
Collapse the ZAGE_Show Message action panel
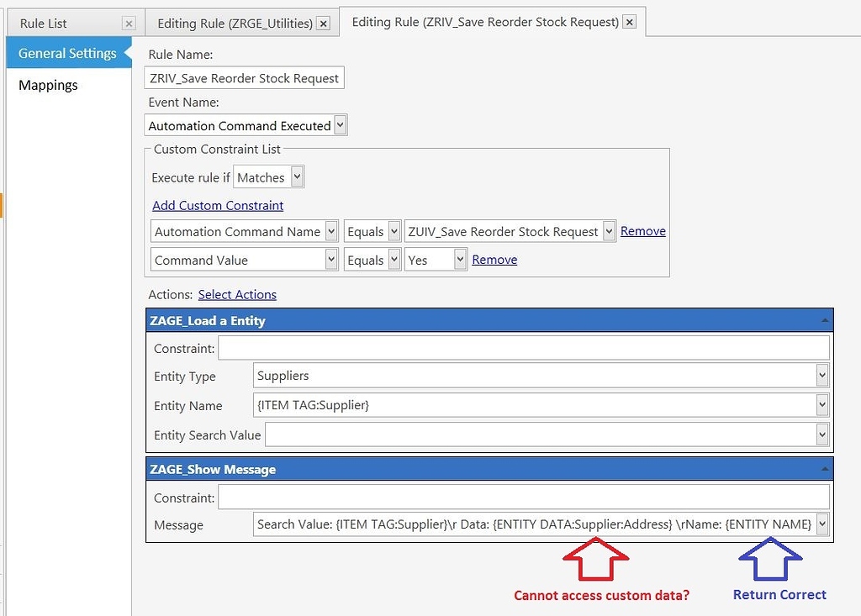tap(826, 470)
